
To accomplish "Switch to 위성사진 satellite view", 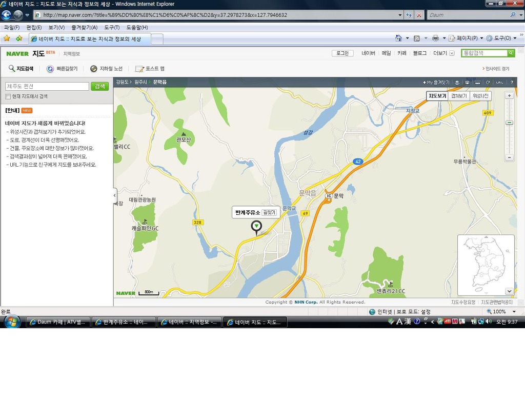I will coord(480,96).
